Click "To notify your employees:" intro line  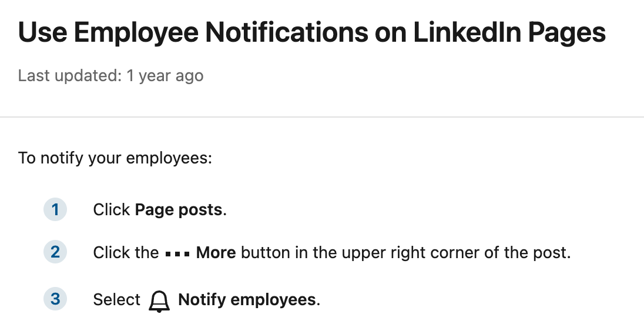click(115, 158)
